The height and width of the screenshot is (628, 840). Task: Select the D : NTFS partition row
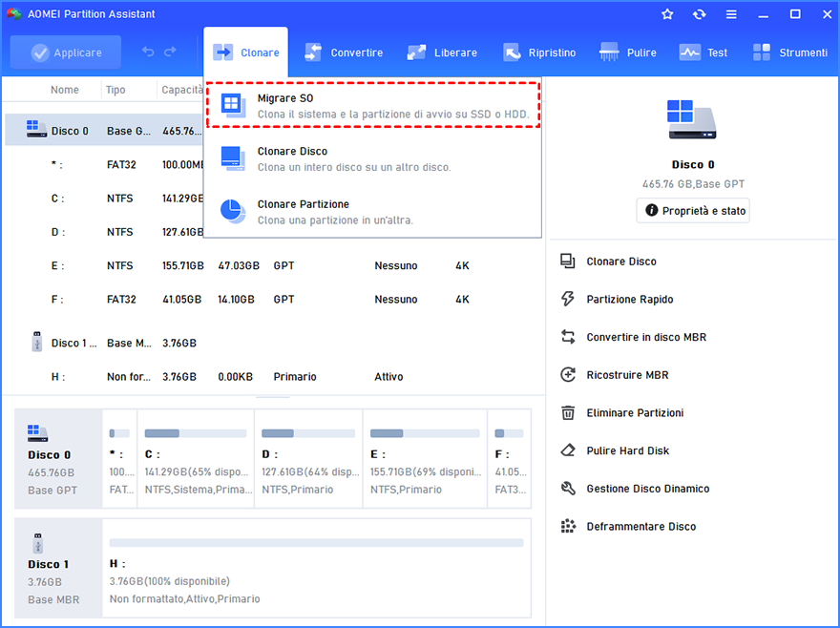(x=104, y=232)
